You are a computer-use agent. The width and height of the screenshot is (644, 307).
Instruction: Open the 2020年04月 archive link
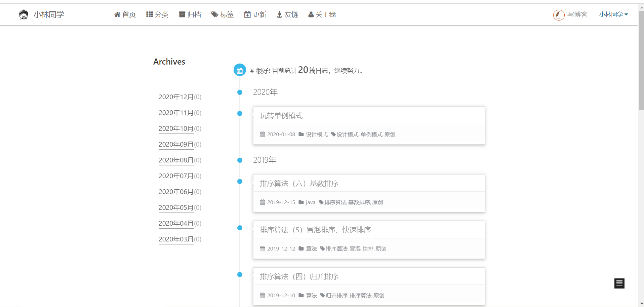tap(176, 224)
